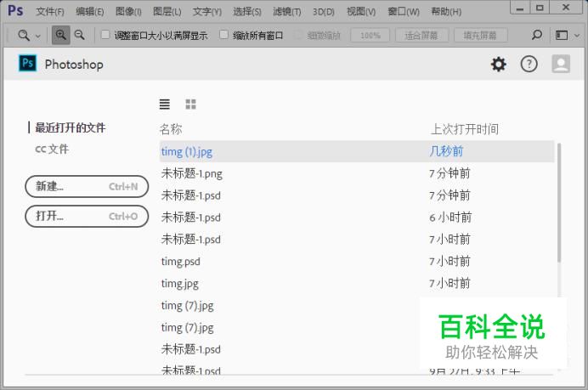This screenshot has height=390, width=588.
Task: Enable 缩放所有窗口 checkbox
Action: coord(223,35)
